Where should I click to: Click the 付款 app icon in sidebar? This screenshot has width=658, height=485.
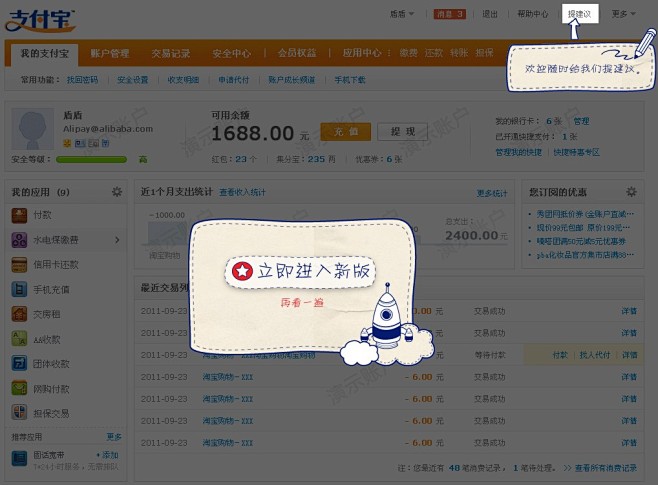[19, 214]
